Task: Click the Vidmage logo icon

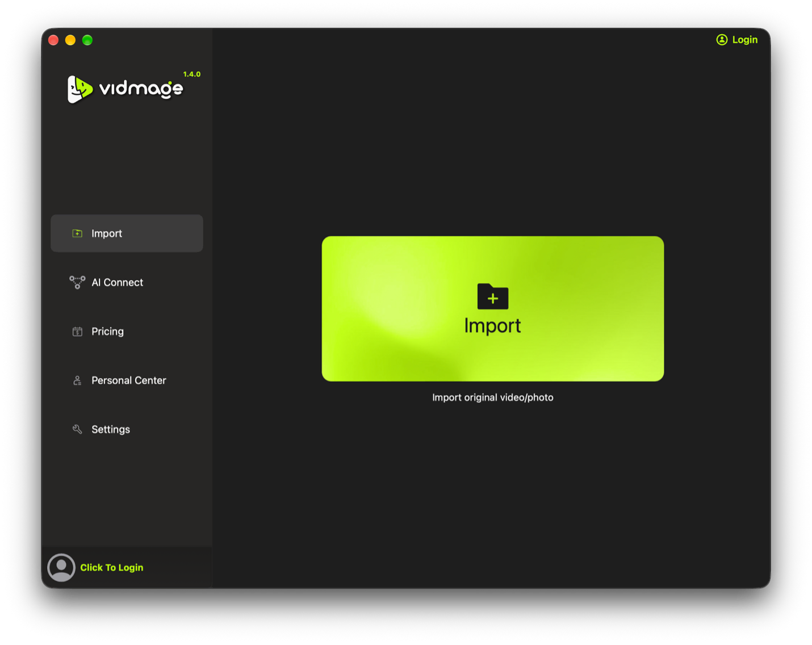Action: [x=79, y=89]
